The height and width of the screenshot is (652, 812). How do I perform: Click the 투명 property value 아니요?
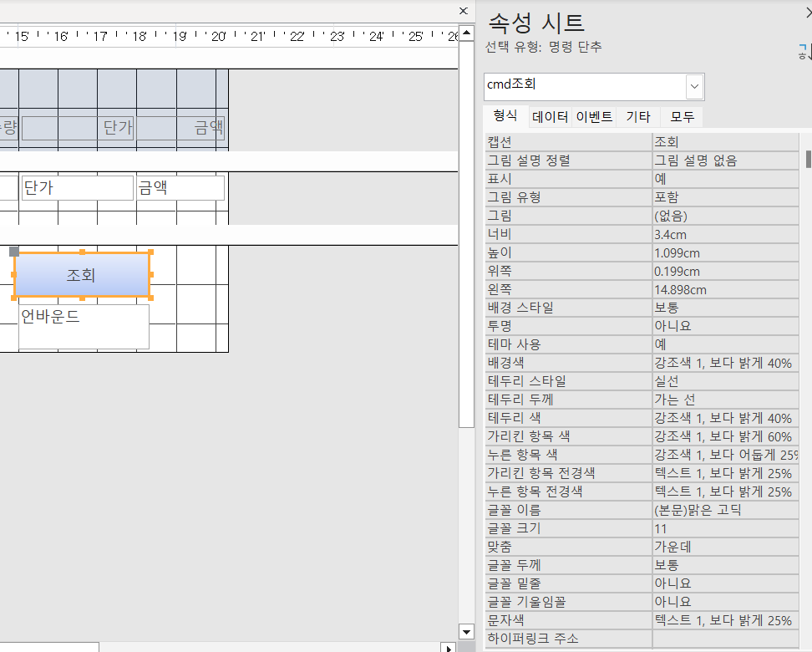pos(724,326)
